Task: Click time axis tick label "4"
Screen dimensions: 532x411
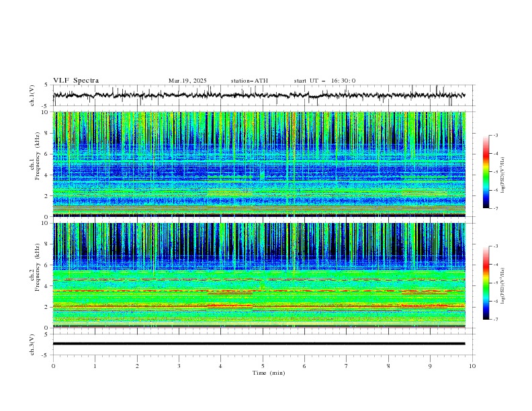Action: tap(220, 366)
